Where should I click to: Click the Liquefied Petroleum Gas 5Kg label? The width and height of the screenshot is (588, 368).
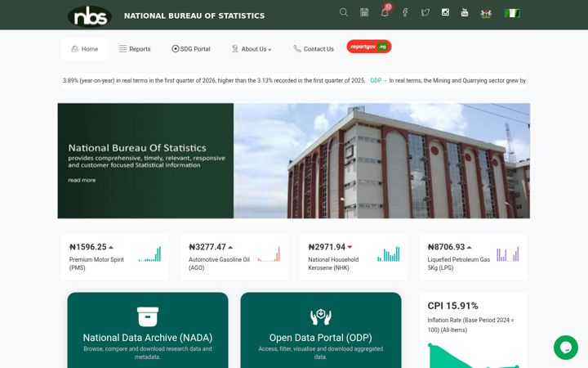[x=459, y=263]
